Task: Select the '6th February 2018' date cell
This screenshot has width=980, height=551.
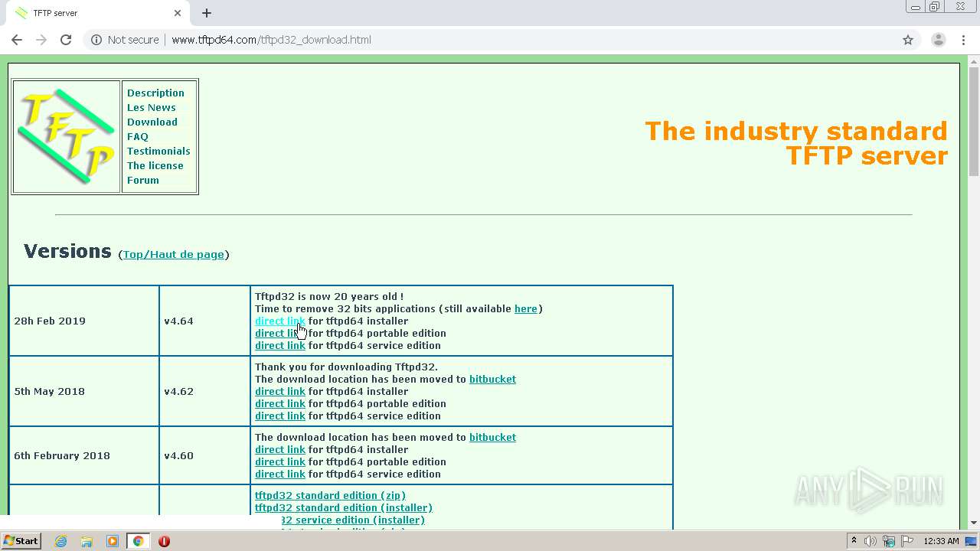Action: 84,455
